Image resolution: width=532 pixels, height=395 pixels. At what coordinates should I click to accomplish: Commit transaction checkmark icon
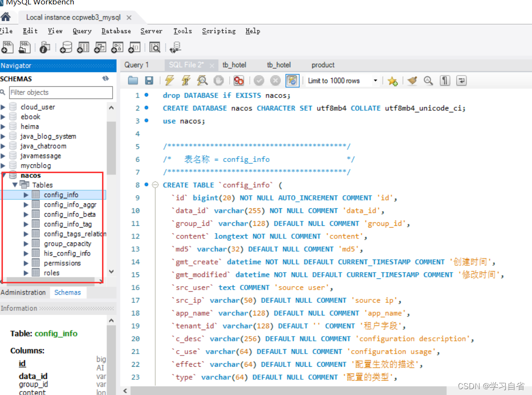coord(259,80)
